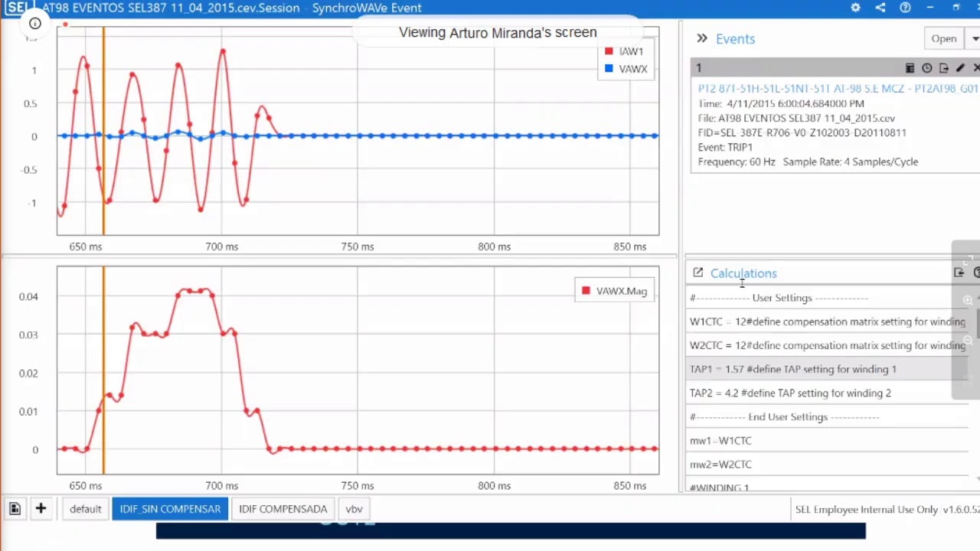Expand the dropdown arrow beside Open
Image resolution: width=980 pixels, height=551 pixels.
(x=975, y=38)
